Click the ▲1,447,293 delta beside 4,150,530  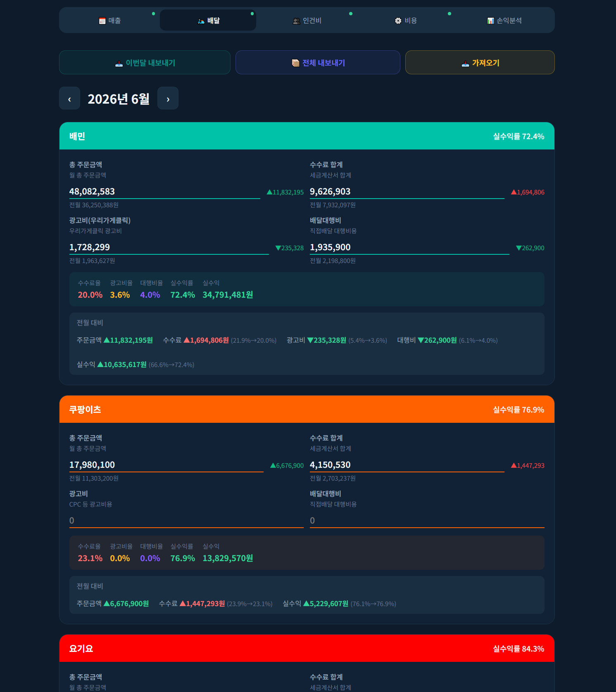point(528,465)
